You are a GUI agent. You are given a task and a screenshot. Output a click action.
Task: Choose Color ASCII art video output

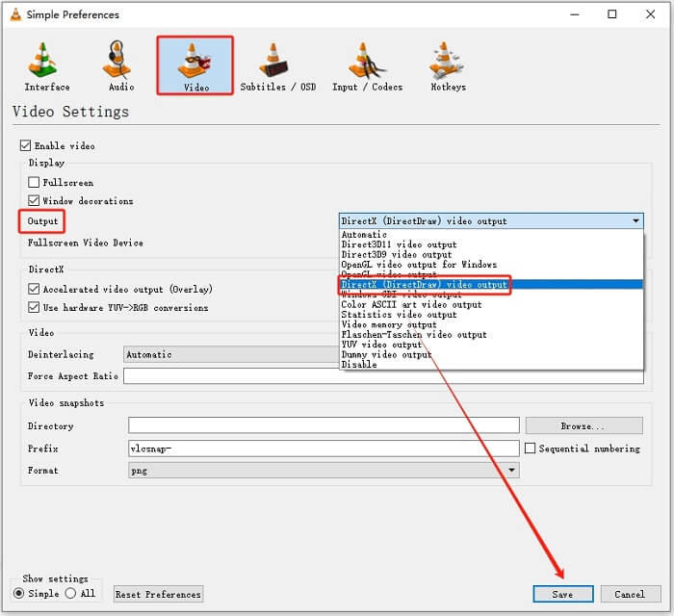[491, 304]
